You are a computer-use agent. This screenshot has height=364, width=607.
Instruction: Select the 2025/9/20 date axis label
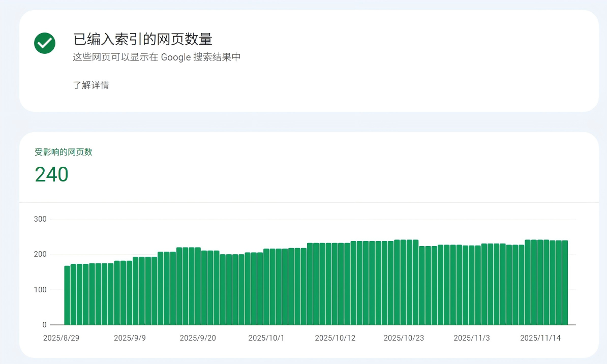(x=198, y=338)
